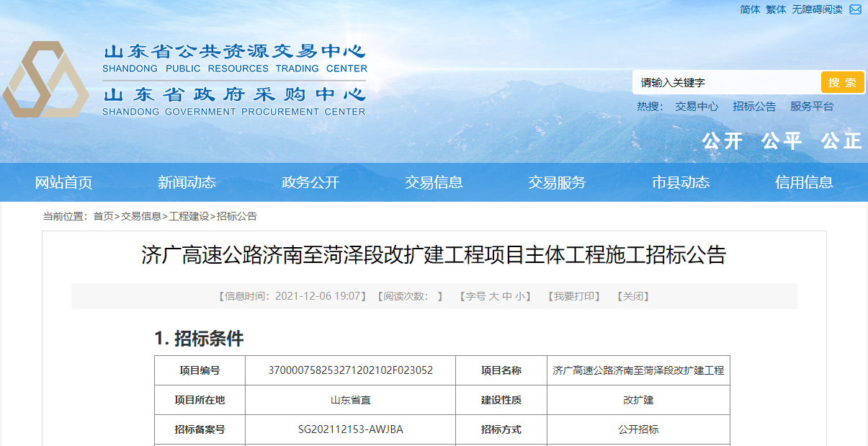Image resolution: width=868 pixels, height=446 pixels.
Task: Open the 政务公开 navigation menu
Action: pyautogui.click(x=310, y=182)
